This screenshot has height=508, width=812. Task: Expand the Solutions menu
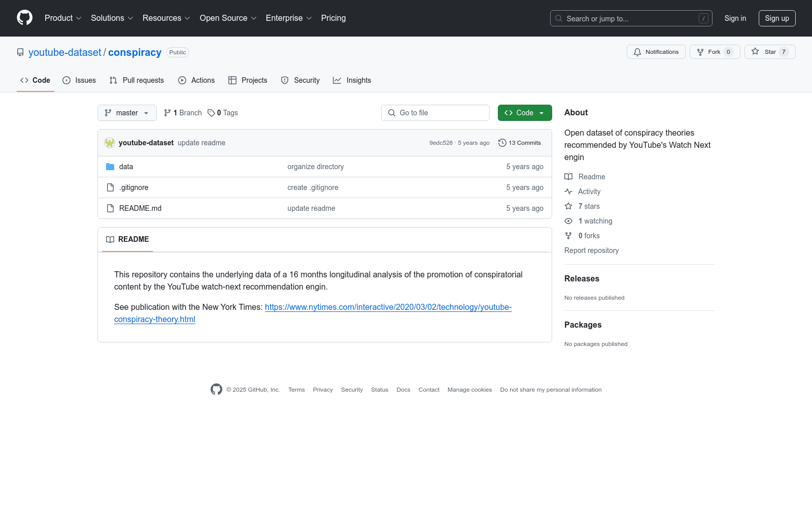tap(112, 18)
